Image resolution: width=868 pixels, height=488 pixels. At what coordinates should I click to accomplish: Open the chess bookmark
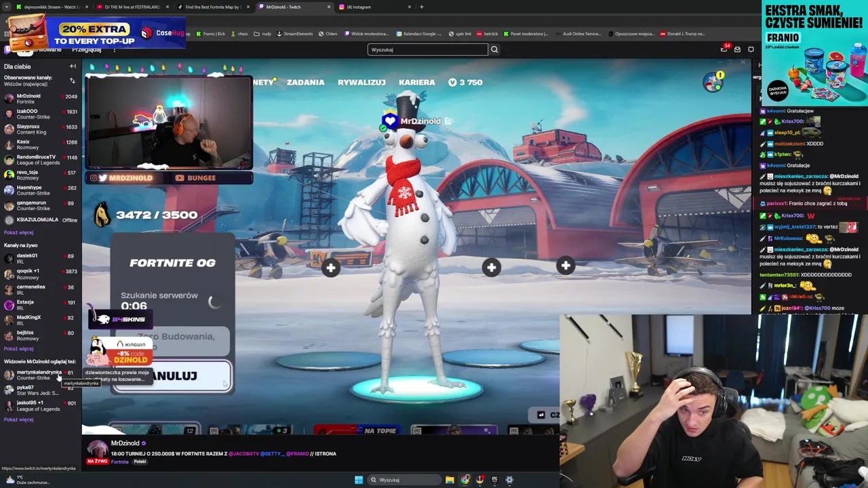[x=239, y=33]
